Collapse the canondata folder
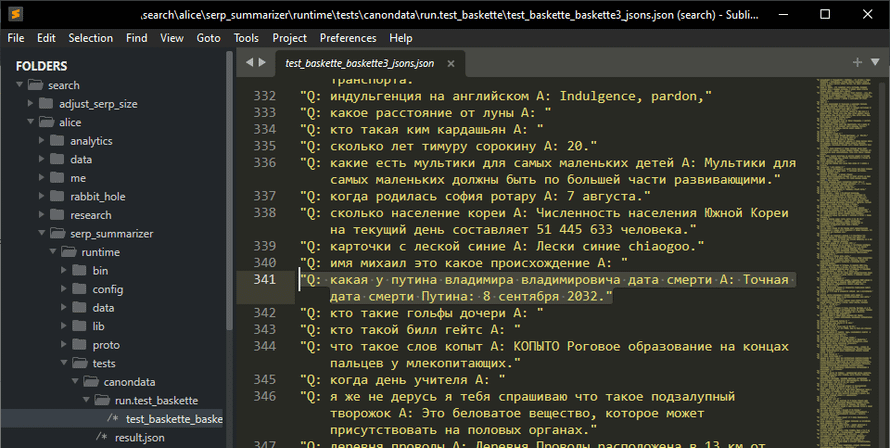The height and width of the screenshot is (448, 890). (75, 382)
